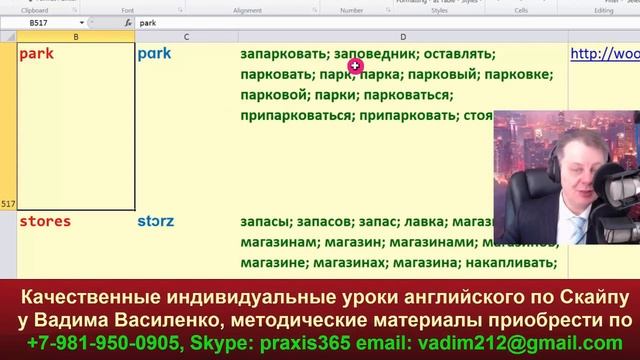Select the blue 'stɔrz' transcription cell
The image size is (640, 360).
click(187, 245)
